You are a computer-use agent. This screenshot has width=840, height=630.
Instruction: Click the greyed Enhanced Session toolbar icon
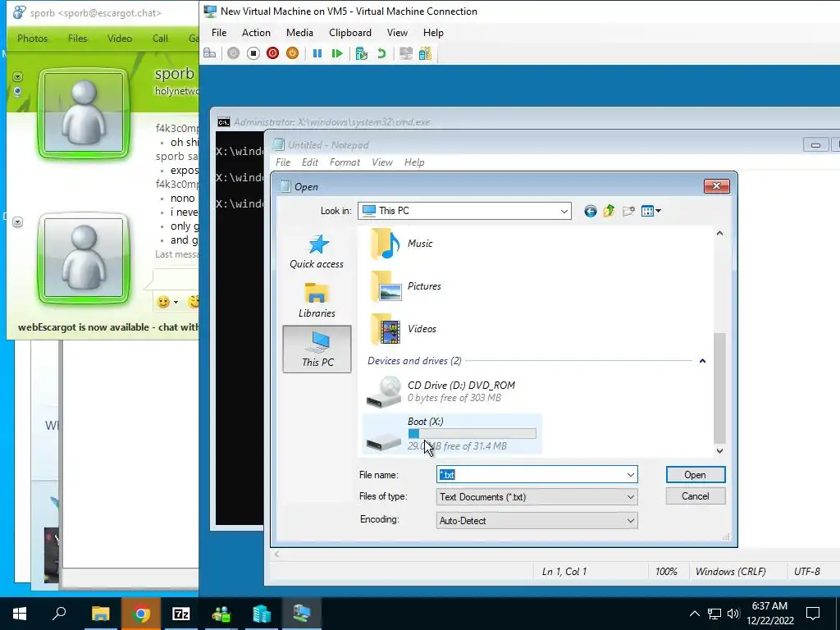click(x=406, y=53)
